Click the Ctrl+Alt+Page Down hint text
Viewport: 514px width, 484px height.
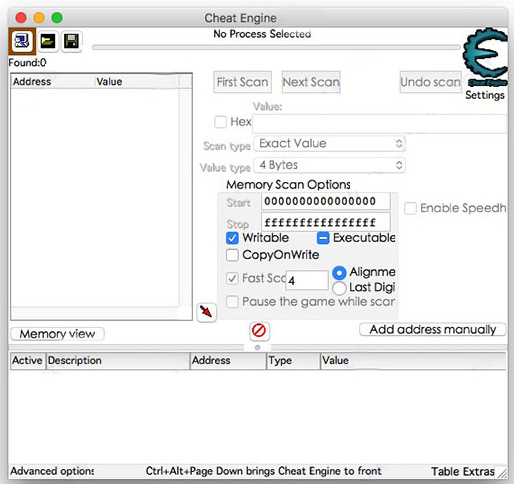pos(263,471)
